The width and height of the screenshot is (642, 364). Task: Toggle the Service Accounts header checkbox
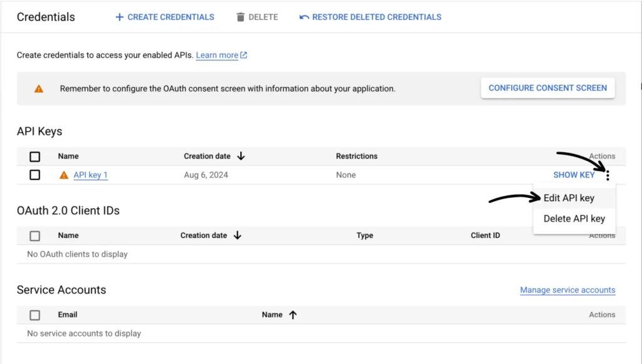(x=35, y=315)
